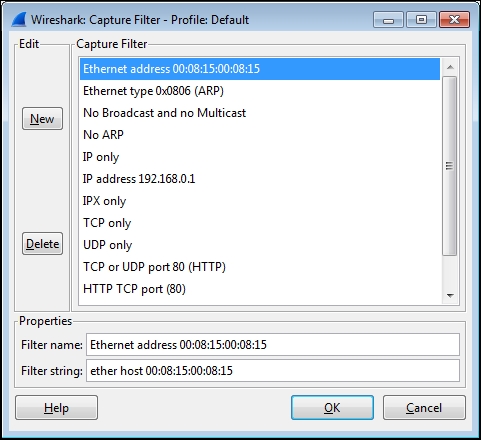This screenshot has width=481, height=440.
Task: Confirm with the OK button
Action: 332,408
